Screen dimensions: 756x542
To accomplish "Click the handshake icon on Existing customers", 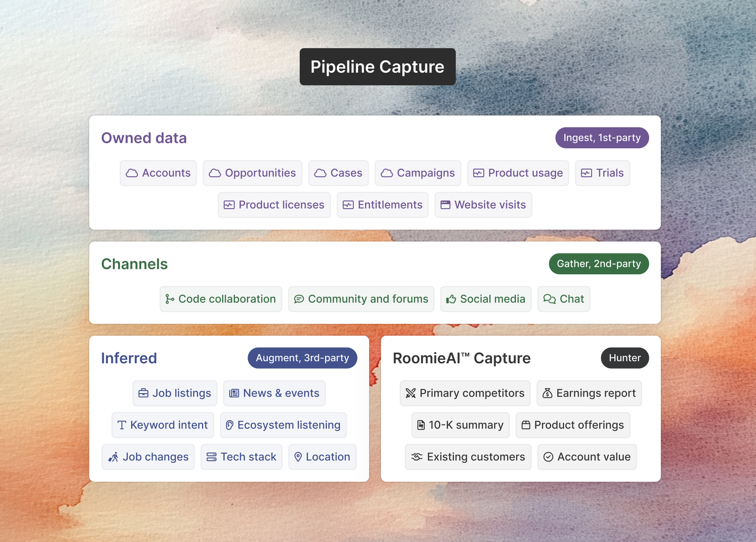I will point(417,457).
